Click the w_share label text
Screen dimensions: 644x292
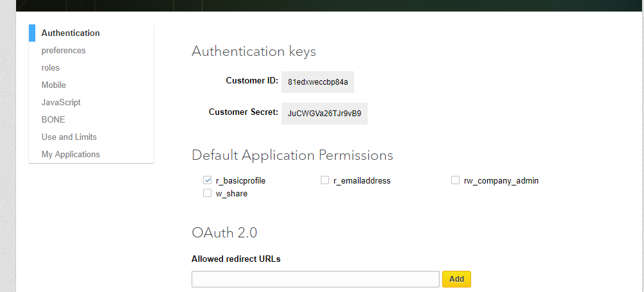click(x=231, y=194)
